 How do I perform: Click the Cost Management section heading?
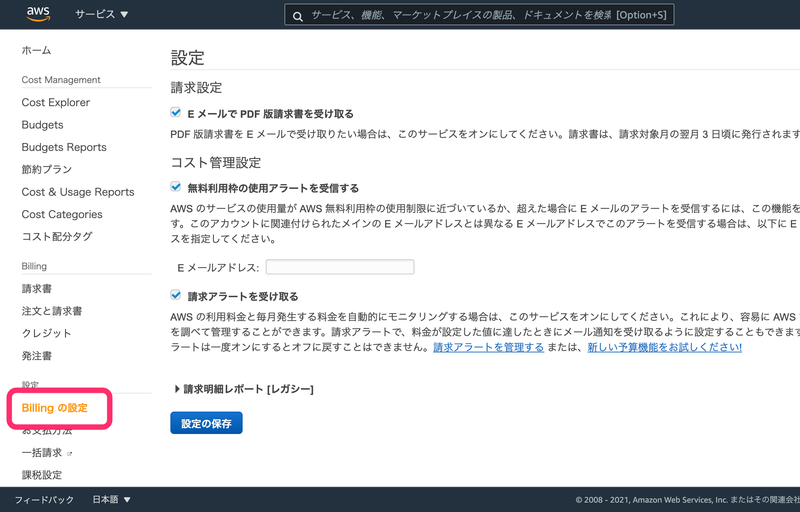[x=61, y=80]
